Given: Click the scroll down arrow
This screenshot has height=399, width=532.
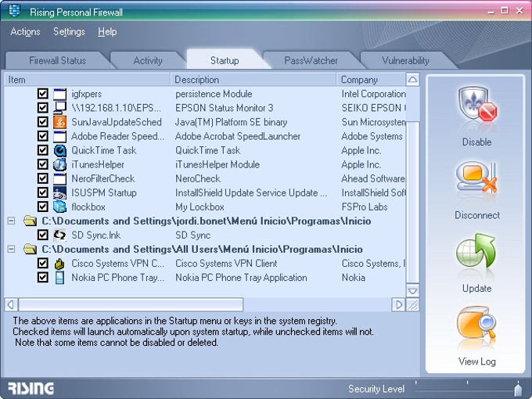Looking at the screenshot, I should [412, 291].
